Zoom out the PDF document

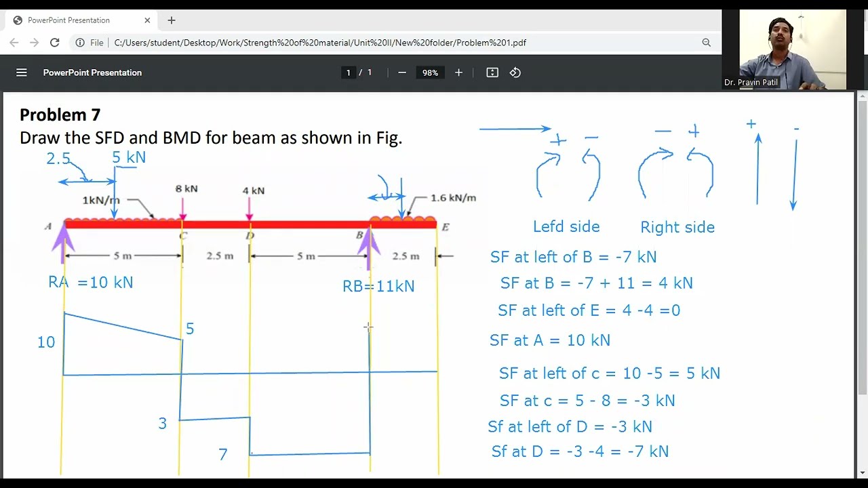coord(402,73)
